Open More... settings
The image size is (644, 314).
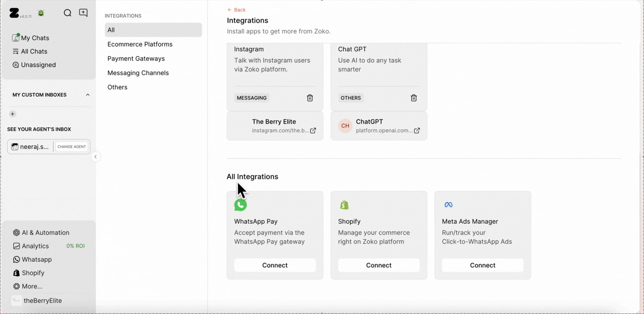[x=28, y=286]
